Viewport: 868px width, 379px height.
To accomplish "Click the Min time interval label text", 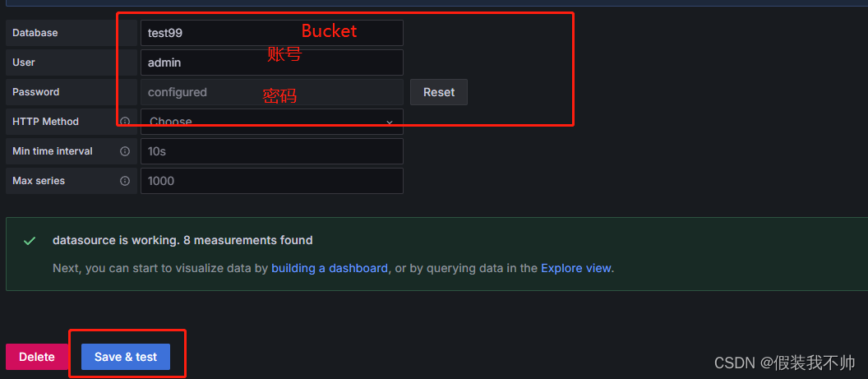I will 53,151.
